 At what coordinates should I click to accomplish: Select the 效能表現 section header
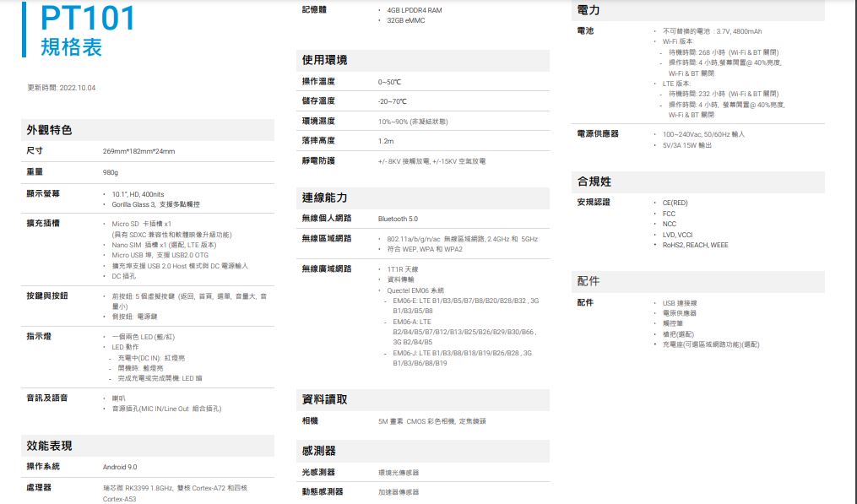50,446
